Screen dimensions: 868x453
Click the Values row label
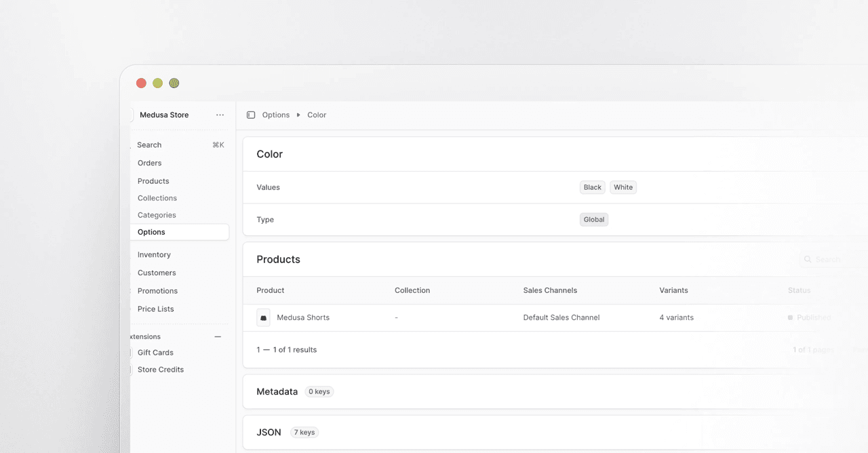point(268,187)
